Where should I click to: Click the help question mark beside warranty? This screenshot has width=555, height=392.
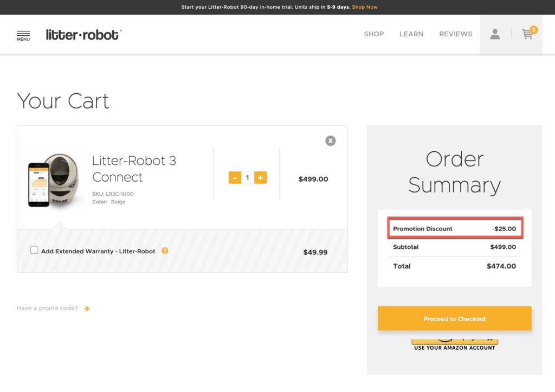165,250
